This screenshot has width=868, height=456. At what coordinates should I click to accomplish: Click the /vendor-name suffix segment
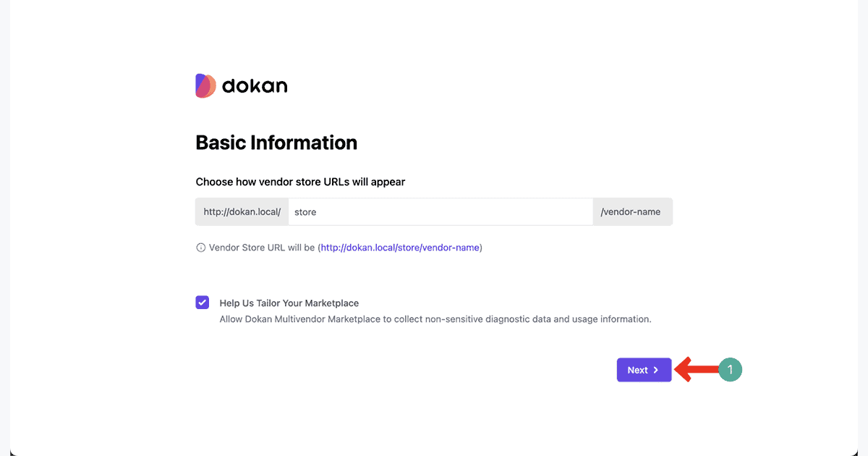click(x=633, y=211)
